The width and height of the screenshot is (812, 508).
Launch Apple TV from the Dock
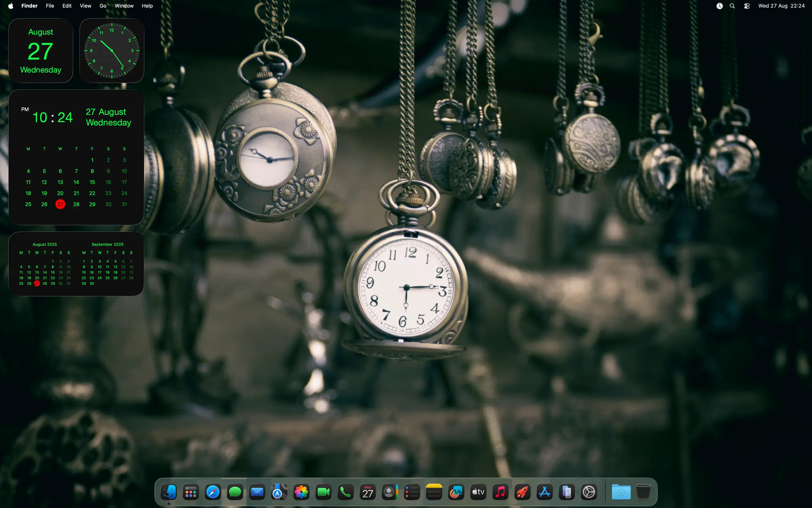coord(478,492)
